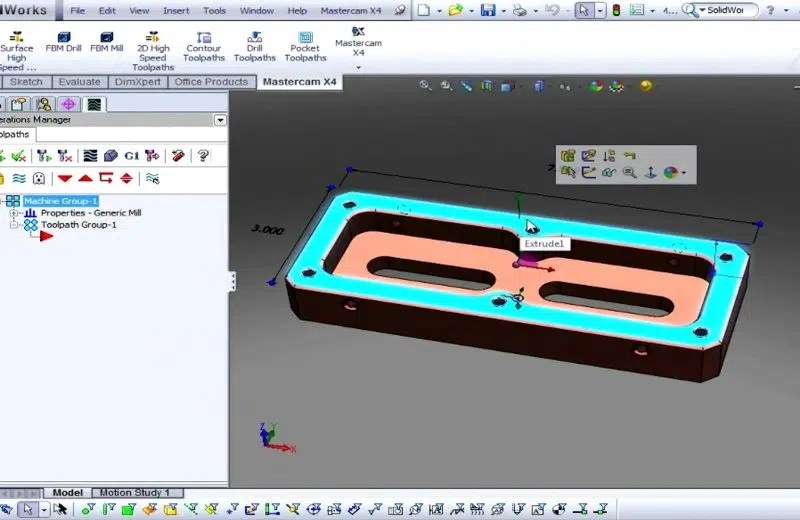
Task: Click the Verify solid block icon
Action: [111, 156]
